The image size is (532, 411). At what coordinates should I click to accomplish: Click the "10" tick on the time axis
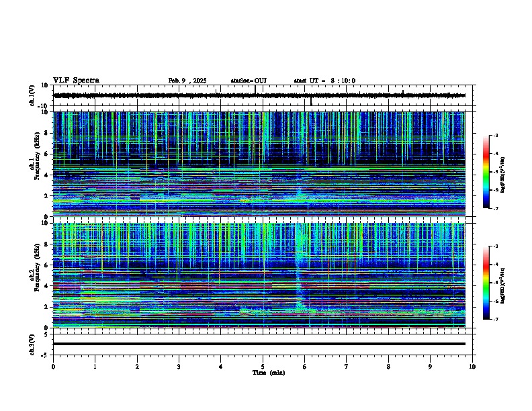tap(472, 367)
